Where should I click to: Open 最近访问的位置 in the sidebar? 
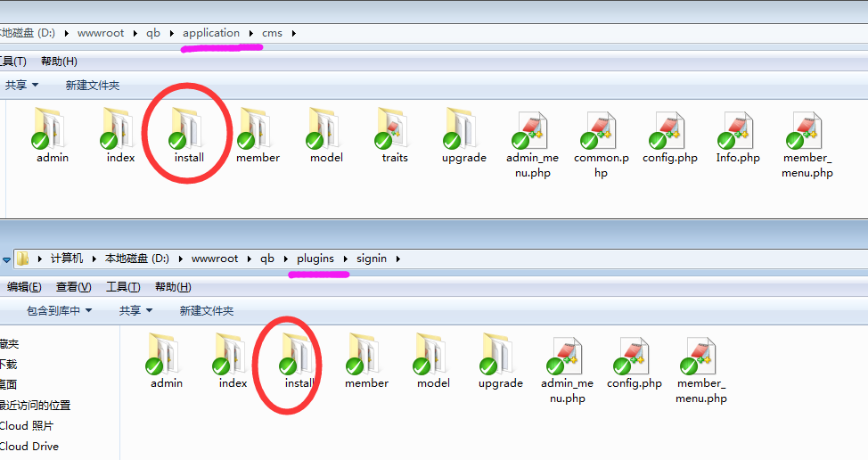[35, 406]
